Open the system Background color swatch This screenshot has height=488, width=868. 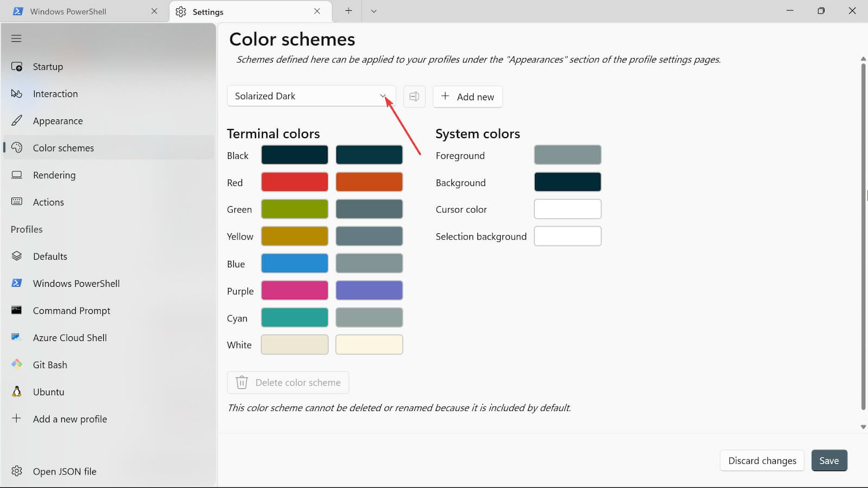point(567,182)
